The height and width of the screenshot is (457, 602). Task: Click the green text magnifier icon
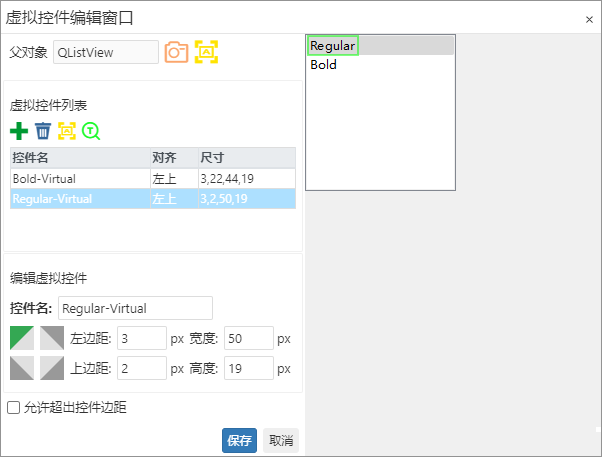pyautogui.click(x=91, y=131)
